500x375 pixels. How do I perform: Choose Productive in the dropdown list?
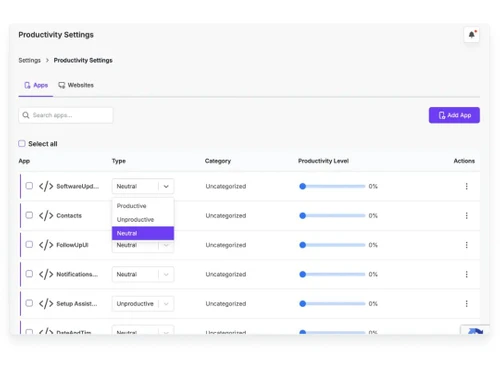click(143, 206)
